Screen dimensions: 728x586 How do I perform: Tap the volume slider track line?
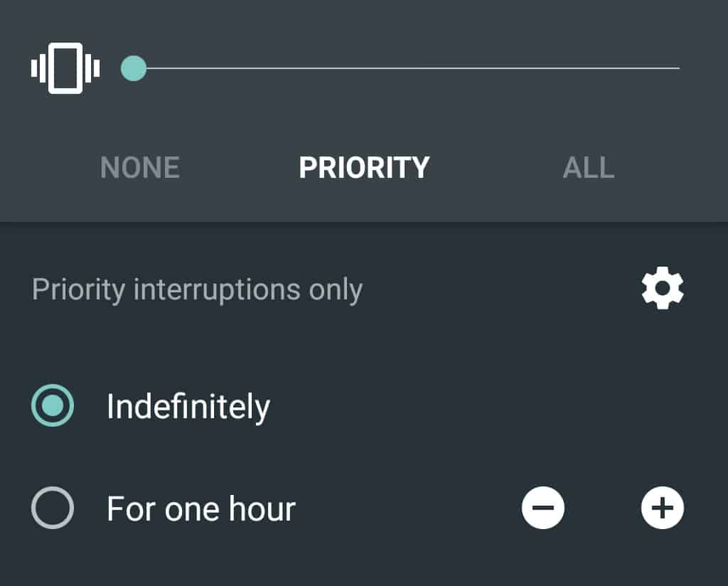(405, 68)
